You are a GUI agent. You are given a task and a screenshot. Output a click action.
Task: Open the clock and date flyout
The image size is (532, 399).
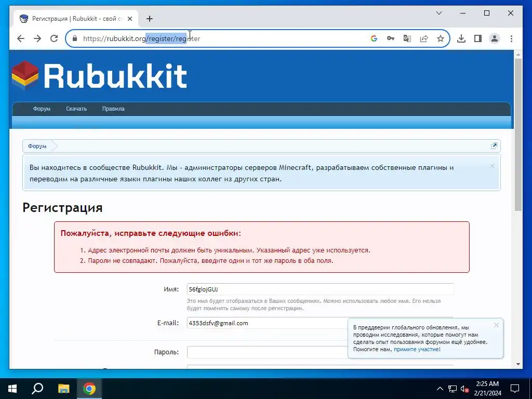pos(487,389)
